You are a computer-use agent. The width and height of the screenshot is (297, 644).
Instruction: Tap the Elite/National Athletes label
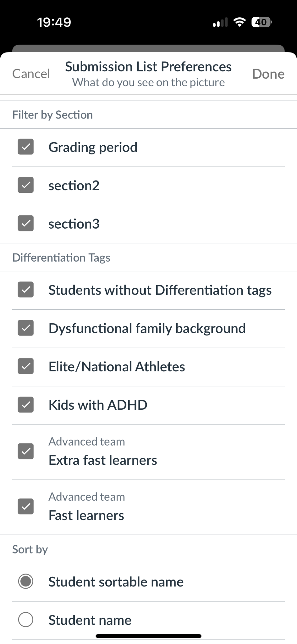click(x=117, y=367)
